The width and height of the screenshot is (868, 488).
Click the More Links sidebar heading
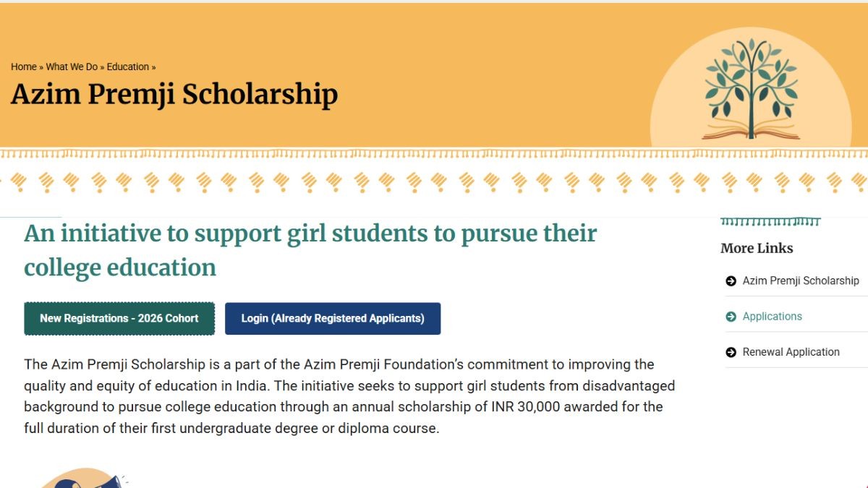(x=757, y=248)
